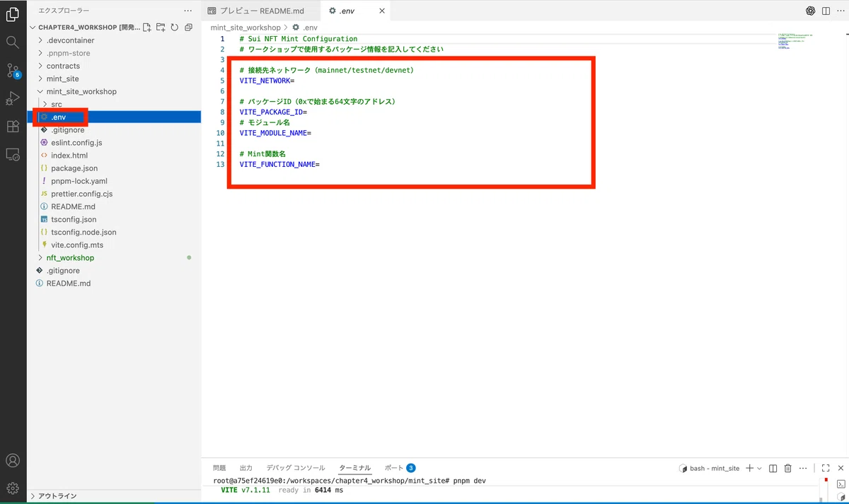849x504 pixels.
Task: Open the ポート panel tab
Action: tap(400, 468)
